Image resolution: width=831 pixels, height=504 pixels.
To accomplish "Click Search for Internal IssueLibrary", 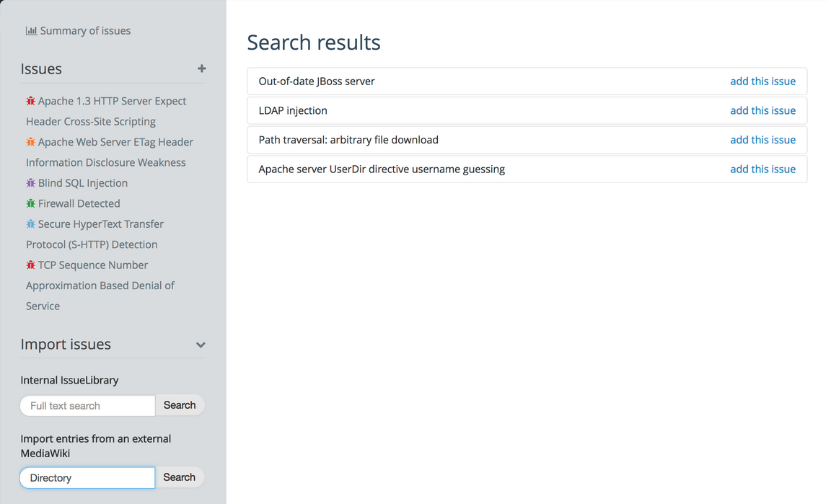I will point(180,405).
